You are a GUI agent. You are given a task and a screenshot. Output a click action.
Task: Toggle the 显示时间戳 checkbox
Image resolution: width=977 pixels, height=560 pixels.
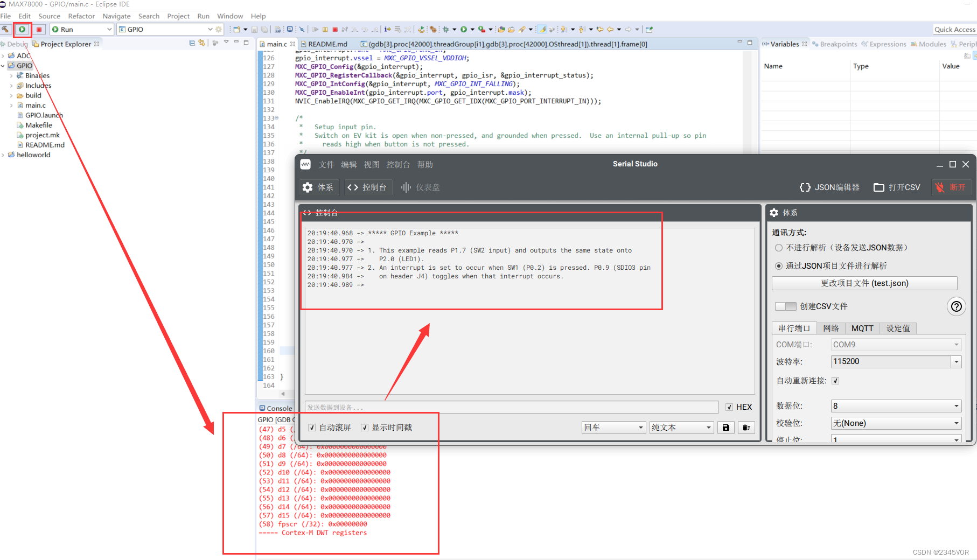click(x=365, y=428)
